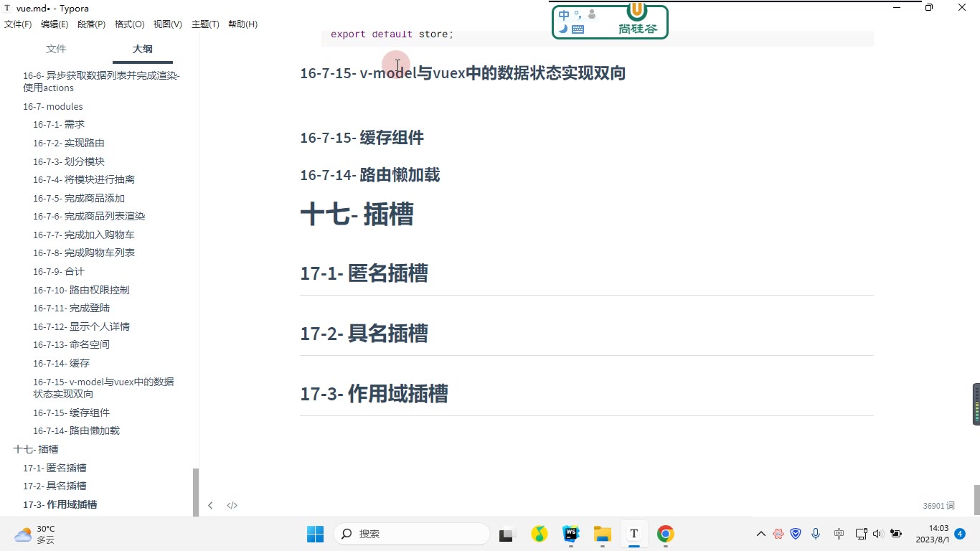
Task: Open the 视图(V) menu
Action: point(167,24)
